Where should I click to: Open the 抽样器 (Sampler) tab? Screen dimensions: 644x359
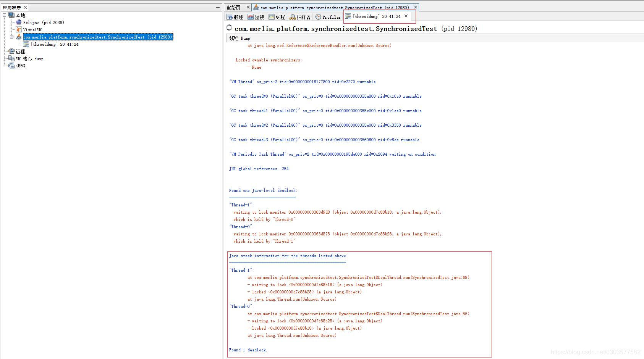[300, 17]
